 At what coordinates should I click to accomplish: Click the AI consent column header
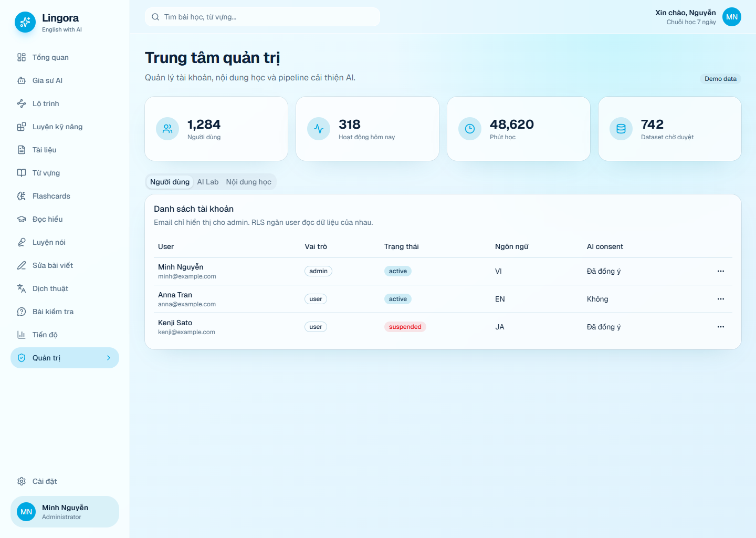pos(605,246)
